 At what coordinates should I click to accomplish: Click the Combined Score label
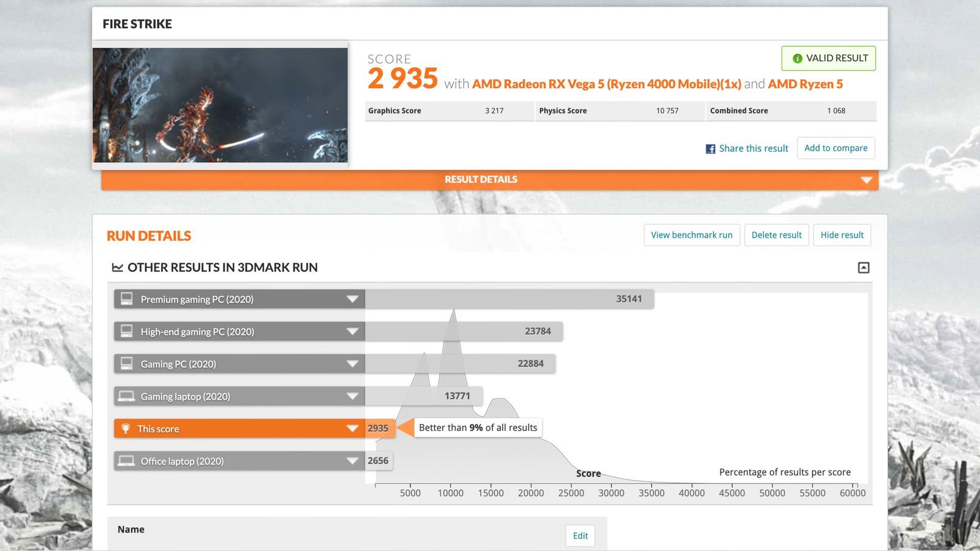pos(739,111)
